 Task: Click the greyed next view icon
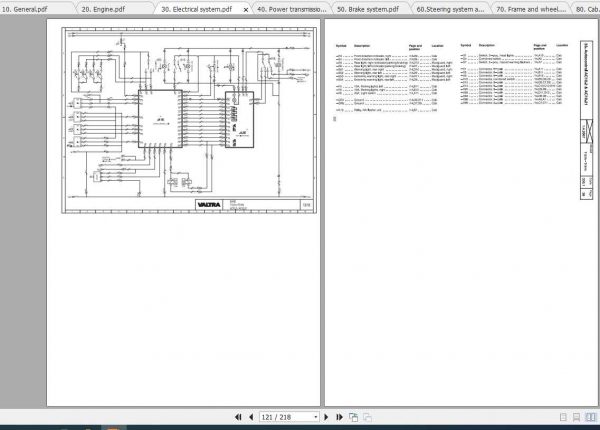(367, 417)
